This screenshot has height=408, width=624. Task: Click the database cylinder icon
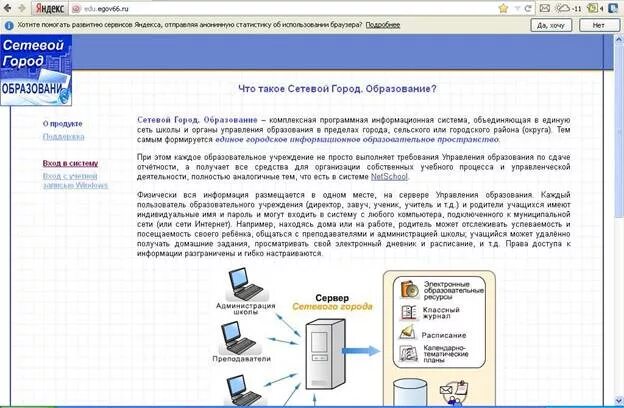(x=410, y=393)
